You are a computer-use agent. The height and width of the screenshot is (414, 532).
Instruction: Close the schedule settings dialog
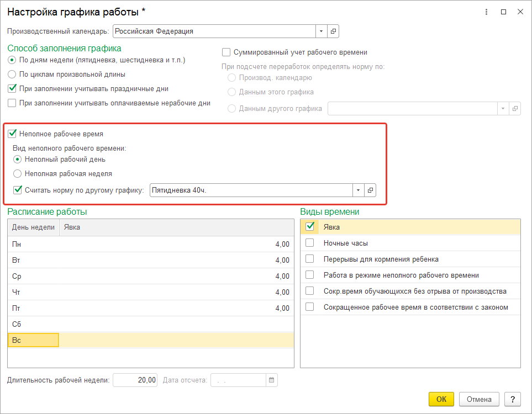point(520,12)
